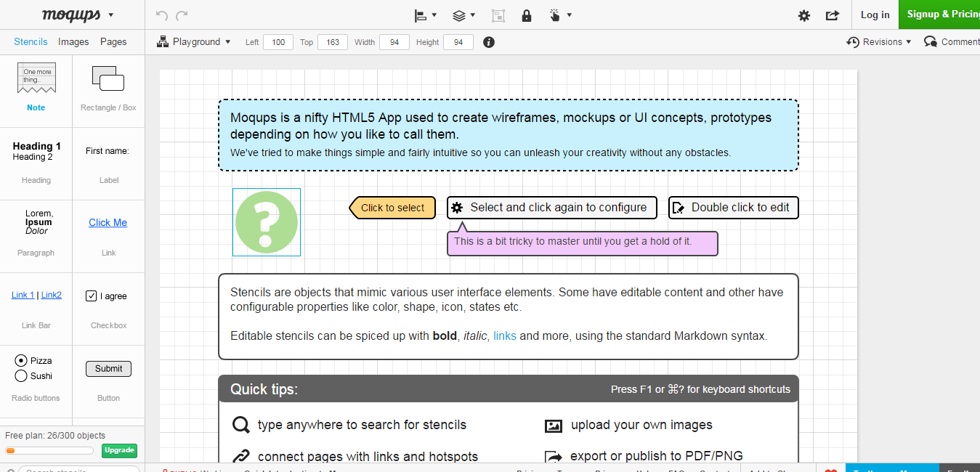Open the Comments panel
Screen dimensions: 980x472
(952, 42)
